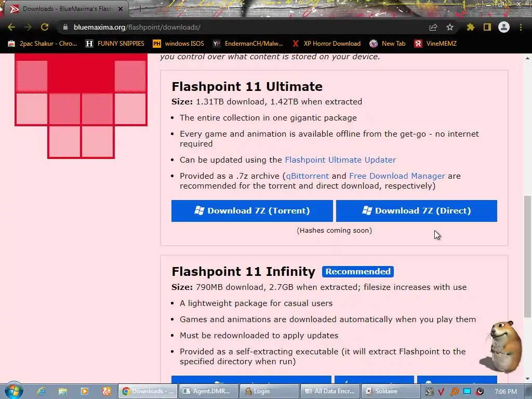Image resolution: width=532 pixels, height=399 pixels.
Task: Click the blue monitor tray icon
Action: [x=467, y=392]
